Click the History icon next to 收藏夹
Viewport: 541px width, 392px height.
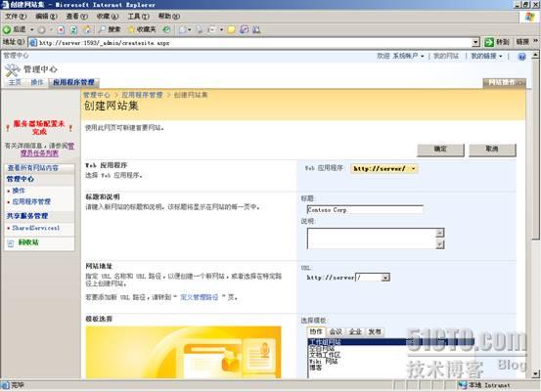[x=166, y=29]
